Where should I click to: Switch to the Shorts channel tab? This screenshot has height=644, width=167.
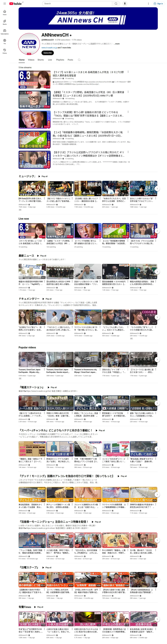tap(41, 60)
